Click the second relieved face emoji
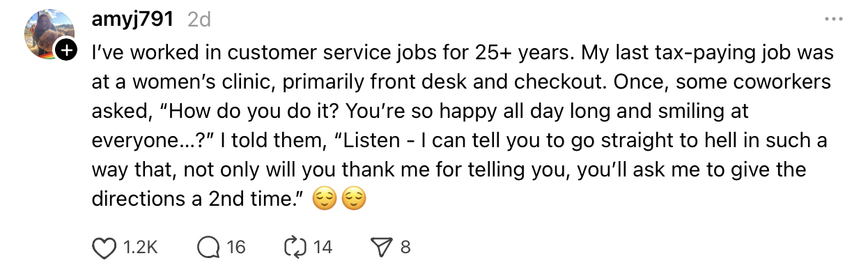Viewport: 868px width, 279px height. [x=353, y=200]
